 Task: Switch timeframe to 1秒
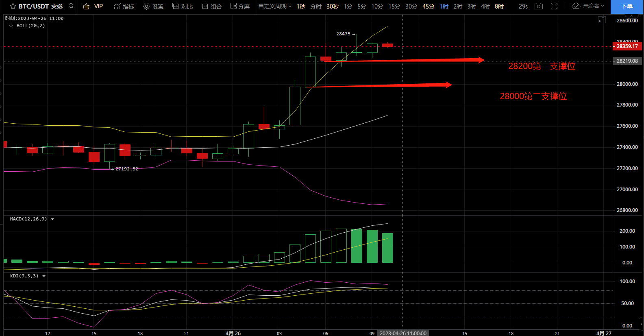(301, 7)
